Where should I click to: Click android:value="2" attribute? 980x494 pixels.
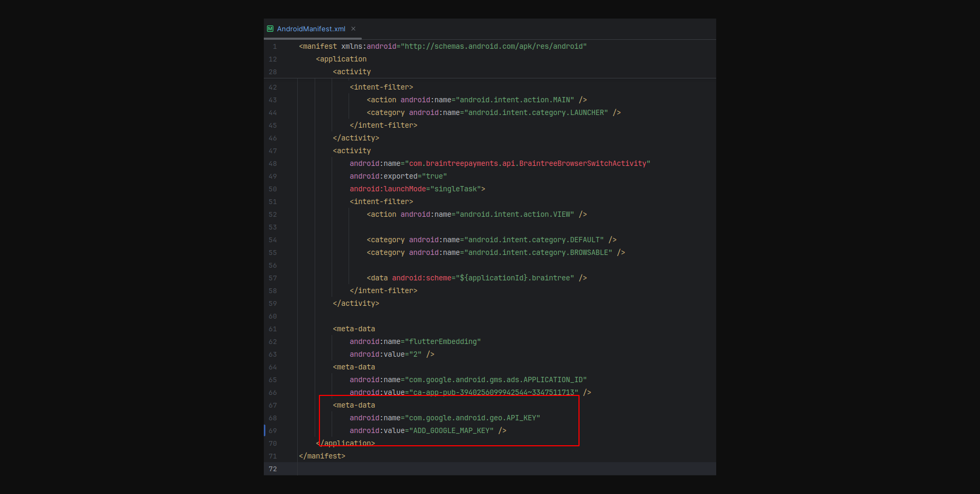pos(386,355)
